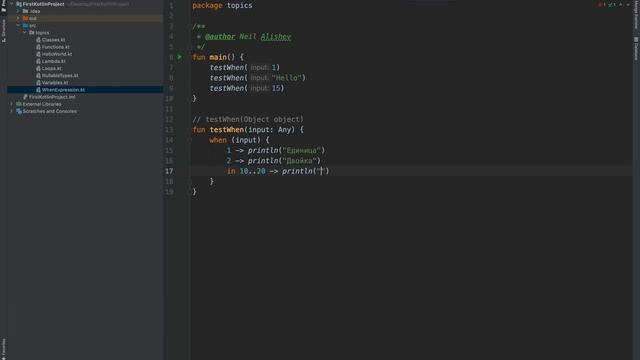Screen dimensions: 640x360
Task: Go to next highlighted problem arrow
Action: pos(628,5)
